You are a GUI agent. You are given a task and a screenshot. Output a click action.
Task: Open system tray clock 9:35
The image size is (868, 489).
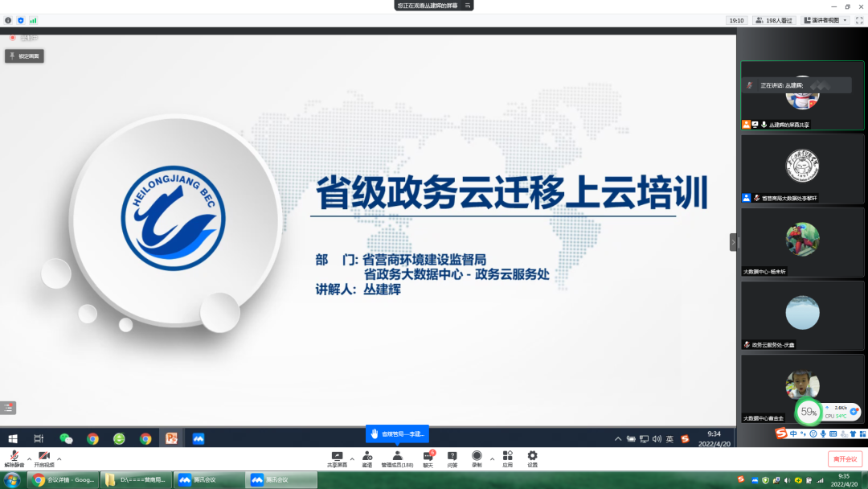click(x=844, y=479)
